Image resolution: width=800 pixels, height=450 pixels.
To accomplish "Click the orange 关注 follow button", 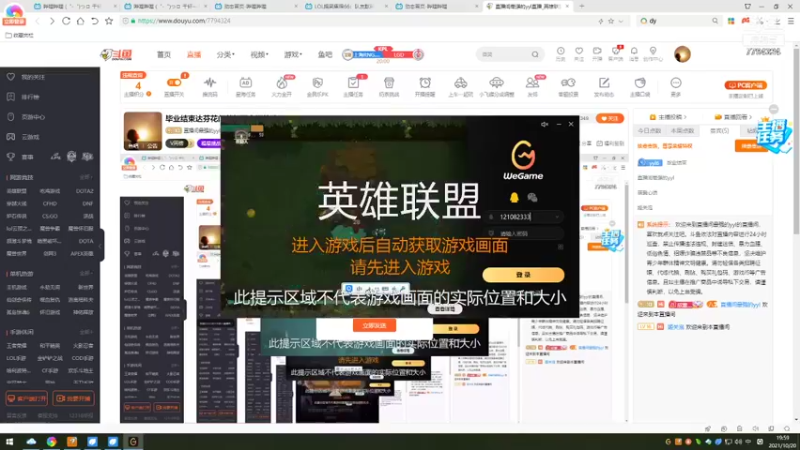I will [610, 118].
